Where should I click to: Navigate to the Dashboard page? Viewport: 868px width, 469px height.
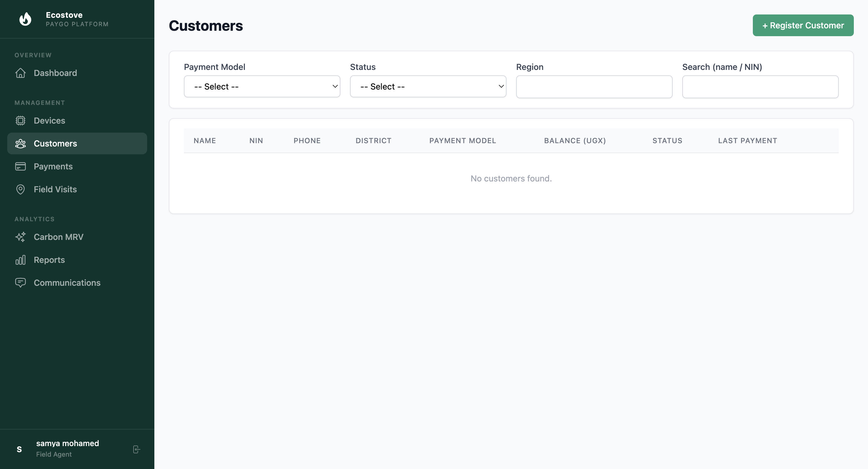tap(55, 73)
